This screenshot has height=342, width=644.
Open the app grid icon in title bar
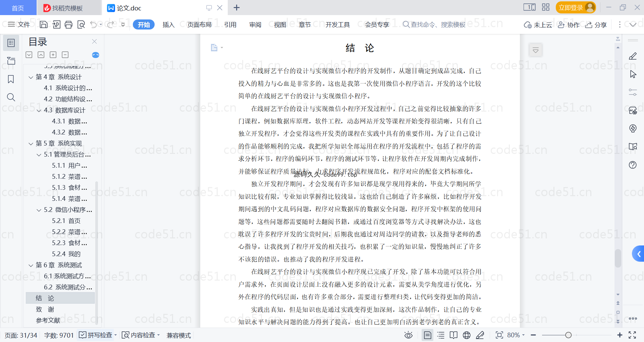coord(546,7)
